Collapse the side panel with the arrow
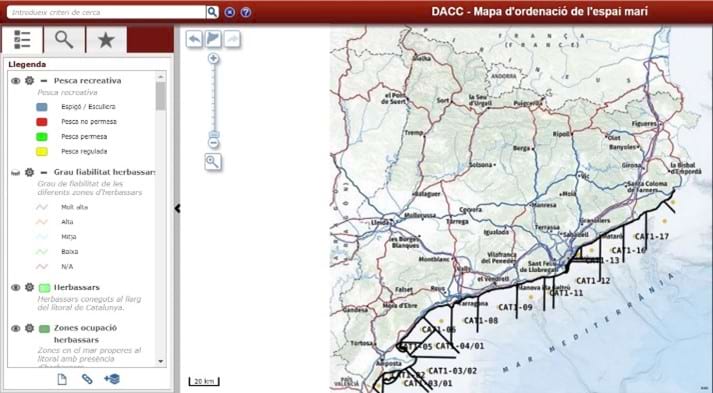713x393 pixels. (177, 208)
